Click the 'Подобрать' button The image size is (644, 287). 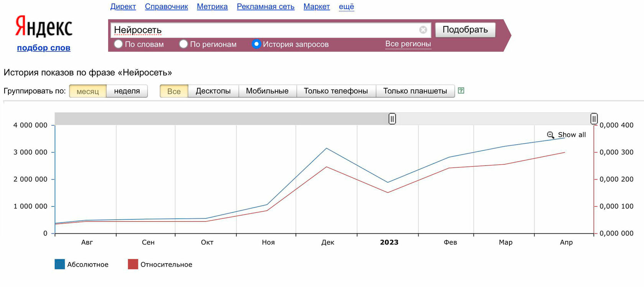[x=465, y=30]
